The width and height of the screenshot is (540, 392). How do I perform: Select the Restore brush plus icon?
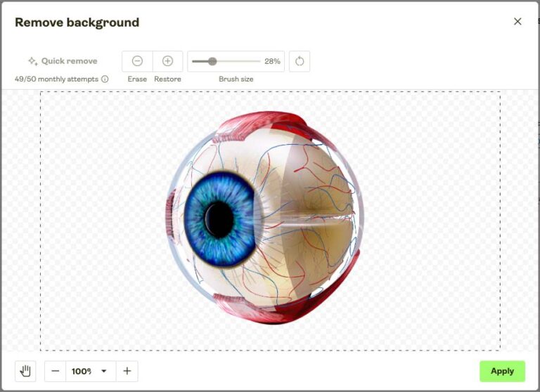point(167,61)
